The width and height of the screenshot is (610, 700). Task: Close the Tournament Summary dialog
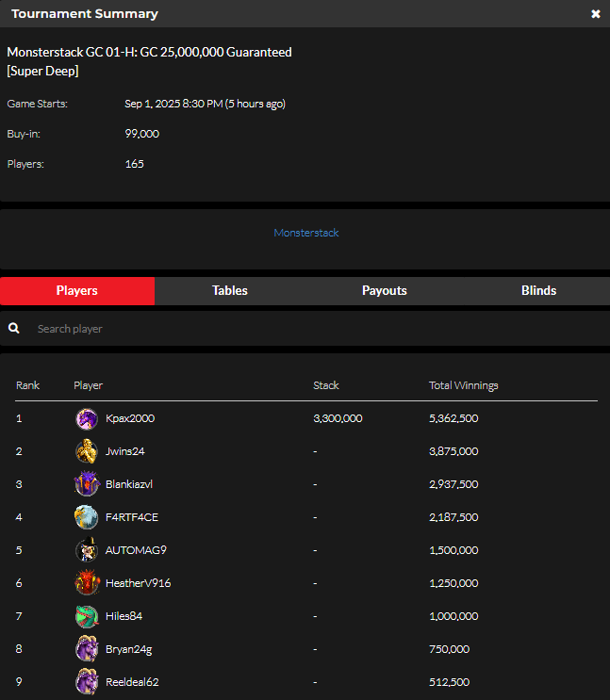click(595, 14)
